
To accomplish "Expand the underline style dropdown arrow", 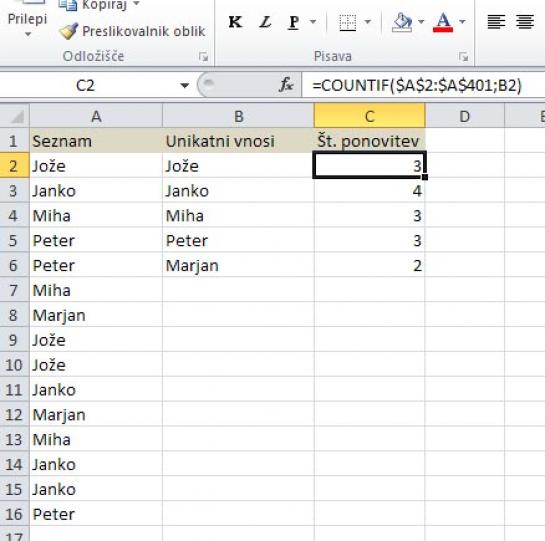I will coord(313,22).
